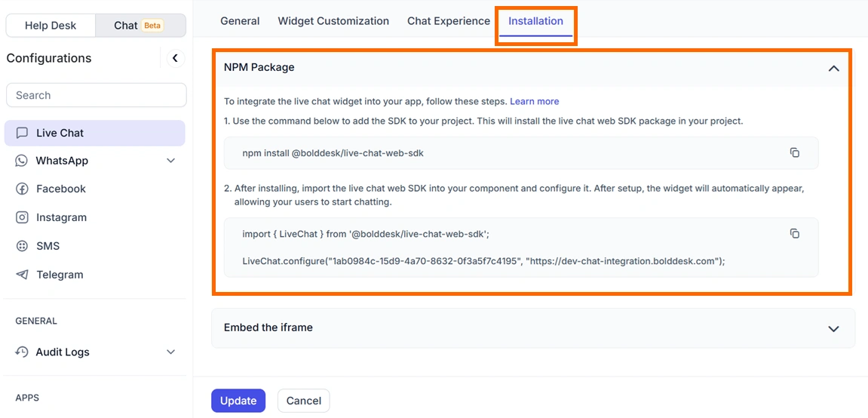Switch to the Help Desk mode
Viewport: 868px width, 418px height.
(51, 26)
